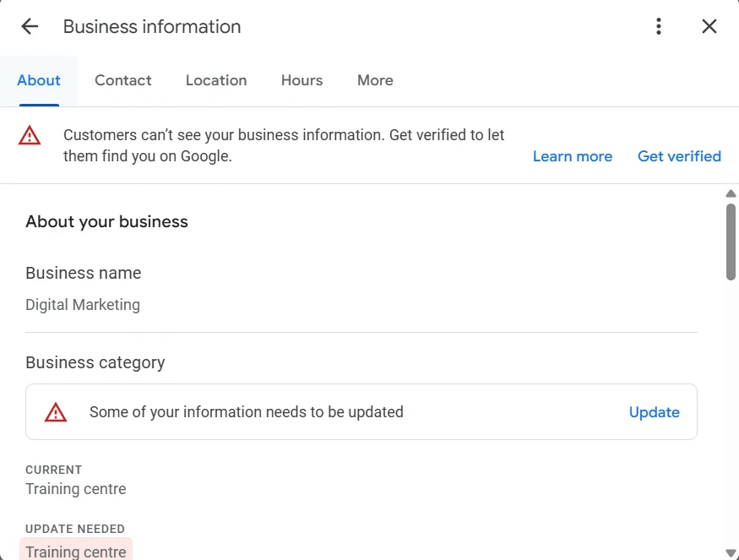Stay on the About tab

point(38,80)
